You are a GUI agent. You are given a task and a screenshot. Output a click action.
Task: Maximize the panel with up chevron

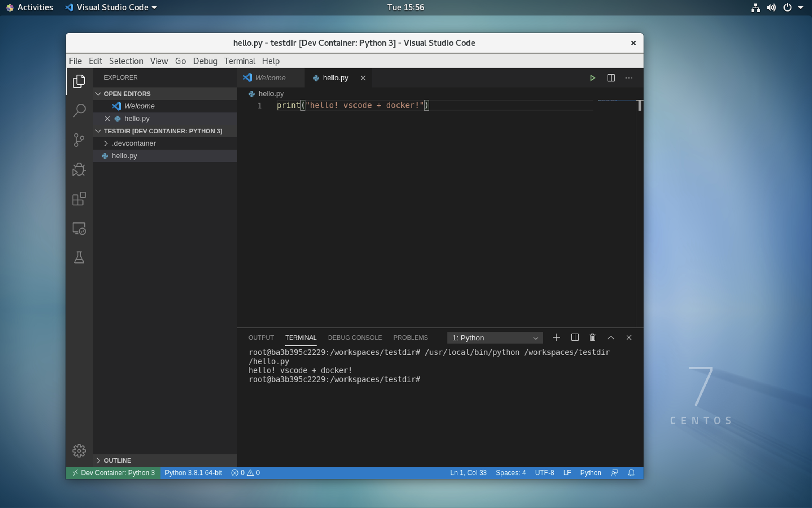[611, 337]
